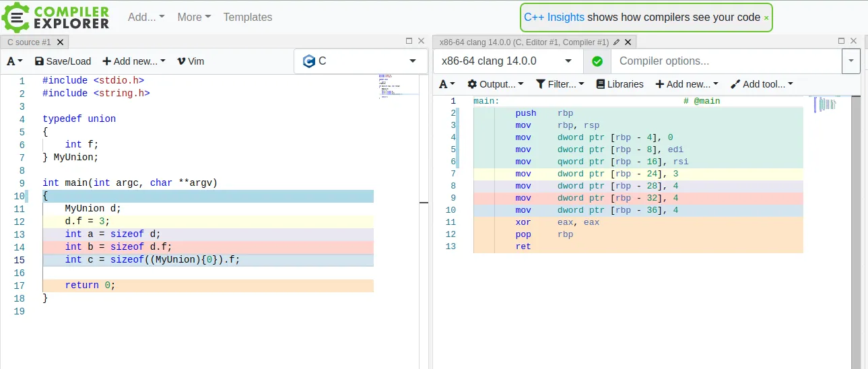Close the x86-64 clang compiler tab
Viewport: 868px width, 369px height.
pos(628,42)
